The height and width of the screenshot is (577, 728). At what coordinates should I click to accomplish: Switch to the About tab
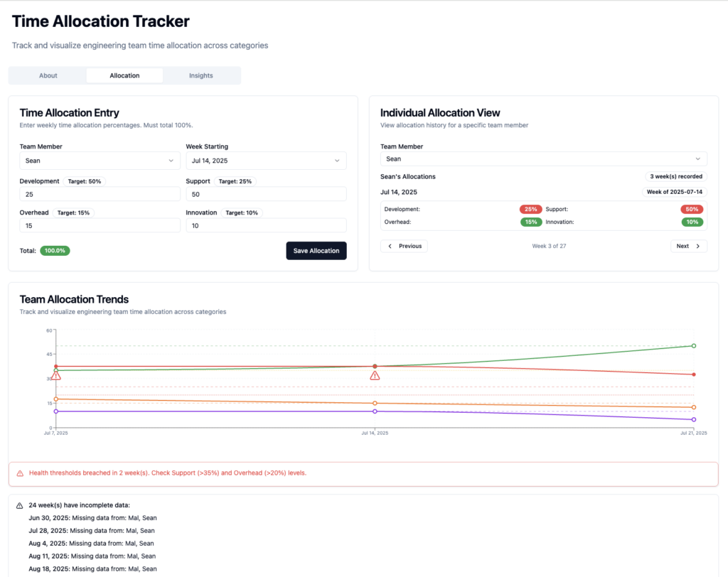pyautogui.click(x=48, y=75)
